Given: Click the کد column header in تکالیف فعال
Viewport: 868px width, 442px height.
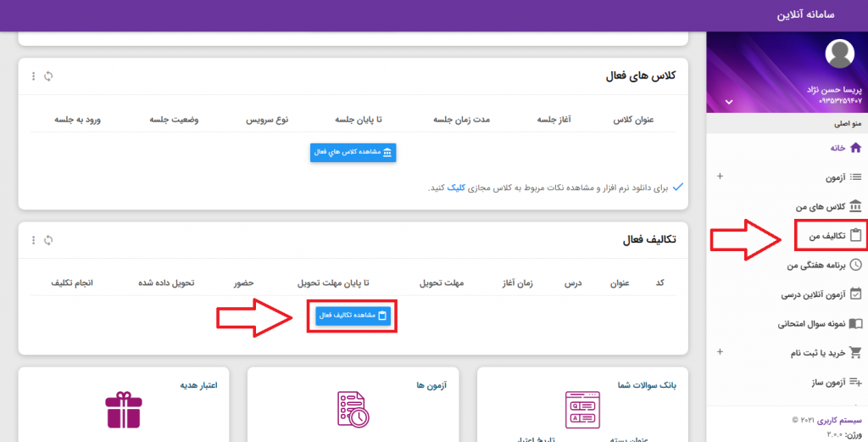Looking at the screenshot, I should coord(659,283).
